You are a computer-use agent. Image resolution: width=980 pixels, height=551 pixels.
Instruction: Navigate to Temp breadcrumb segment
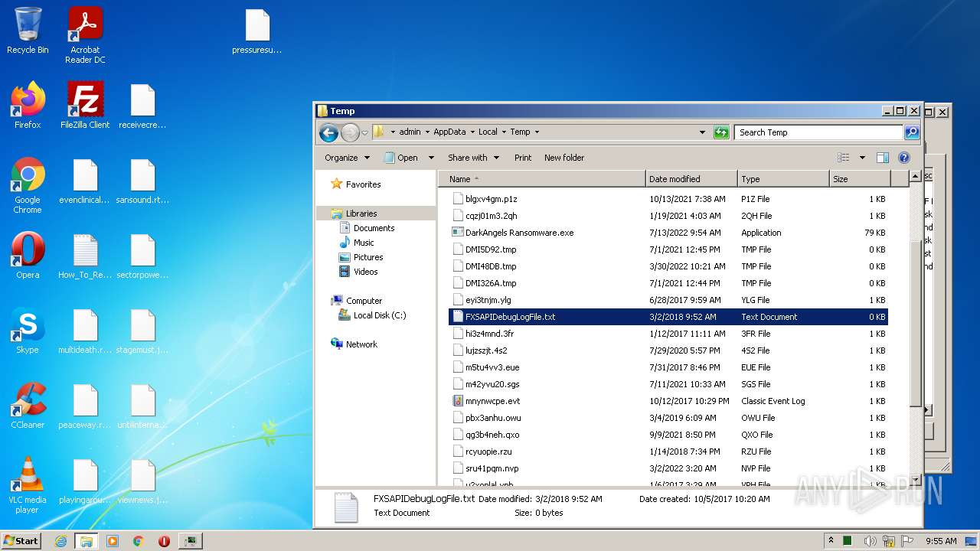click(x=520, y=132)
